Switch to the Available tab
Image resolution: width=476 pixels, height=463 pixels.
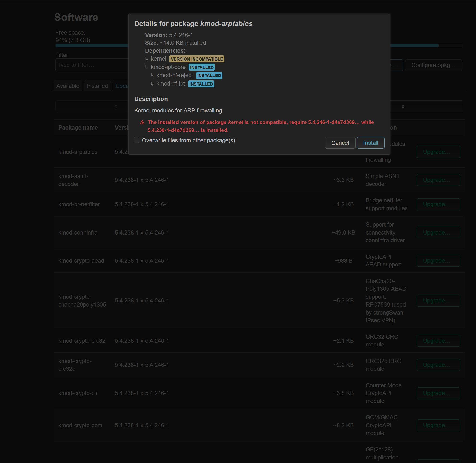pyautogui.click(x=68, y=86)
